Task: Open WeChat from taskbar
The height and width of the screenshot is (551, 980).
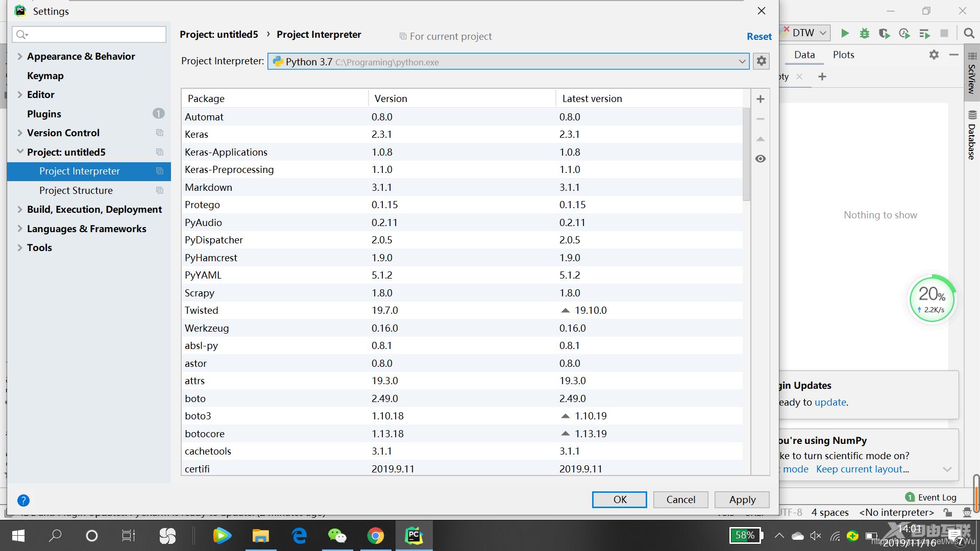Action: (x=337, y=536)
